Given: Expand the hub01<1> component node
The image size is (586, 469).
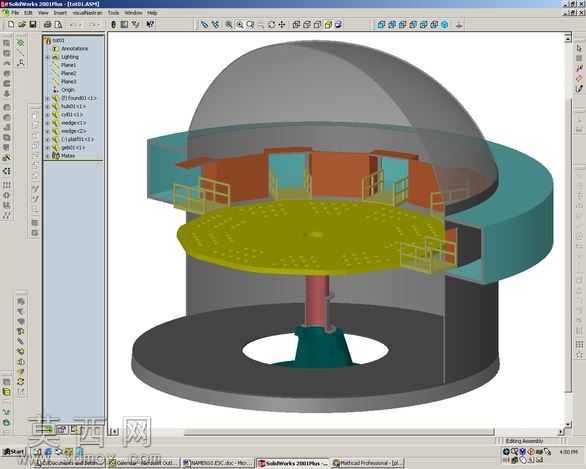Looking at the screenshot, I should click(47, 107).
